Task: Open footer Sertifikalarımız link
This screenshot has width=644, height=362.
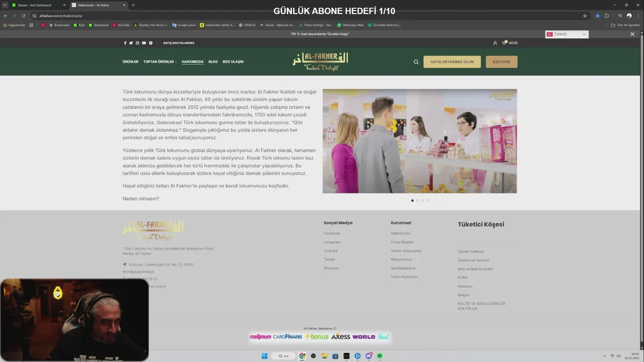Action: [403, 268]
